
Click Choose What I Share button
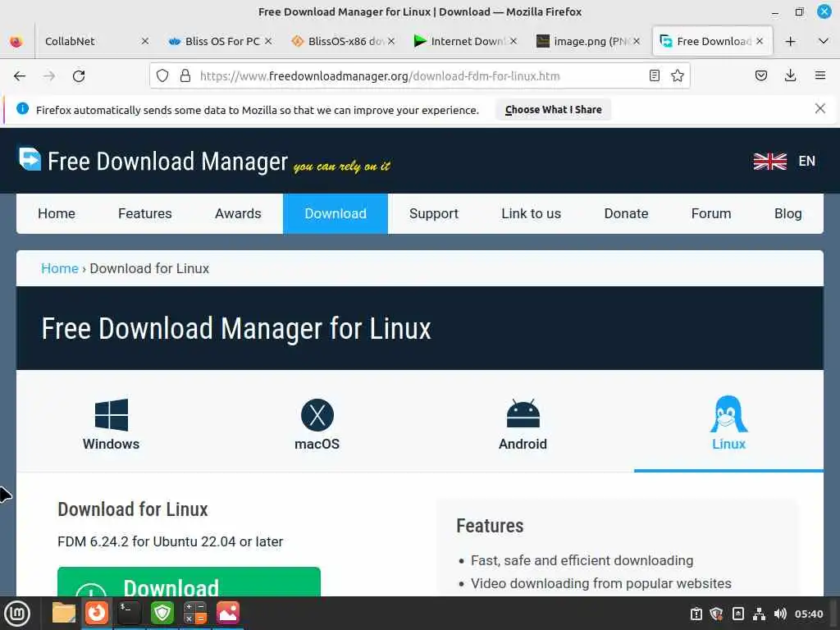[x=554, y=109]
